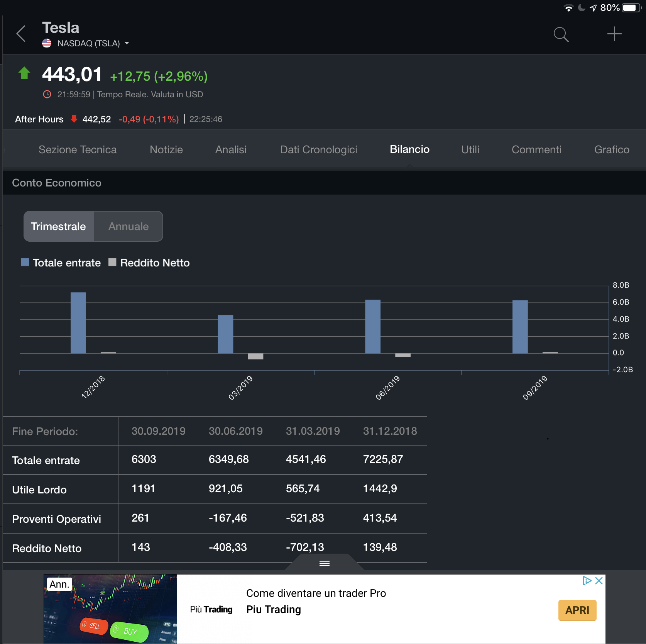
Task: Open the Commenti tab
Action: (536, 149)
